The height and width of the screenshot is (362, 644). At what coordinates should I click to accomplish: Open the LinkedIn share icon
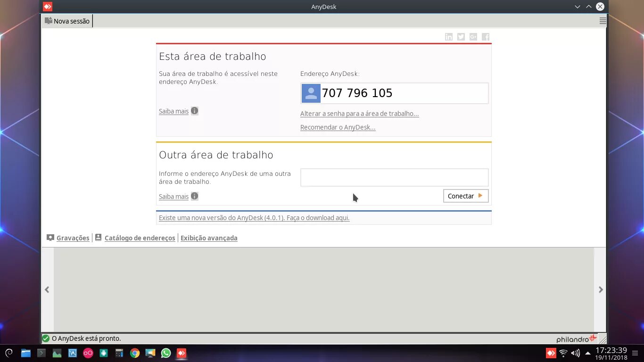449,37
